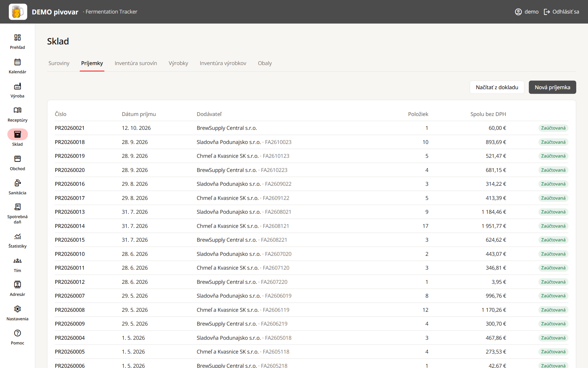This screenshot has width=588, height=368.
Task: Click Načítať z dokladu button
Action: [497, 87]
